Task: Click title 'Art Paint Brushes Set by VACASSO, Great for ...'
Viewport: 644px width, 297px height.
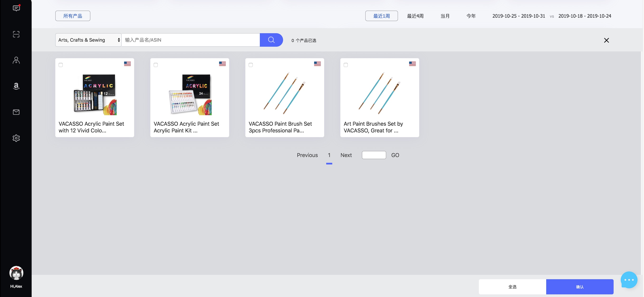Action: click(x=373, y=127)
